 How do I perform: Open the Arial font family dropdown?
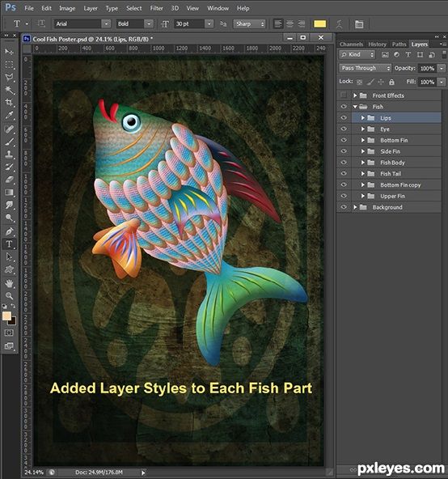82,23
